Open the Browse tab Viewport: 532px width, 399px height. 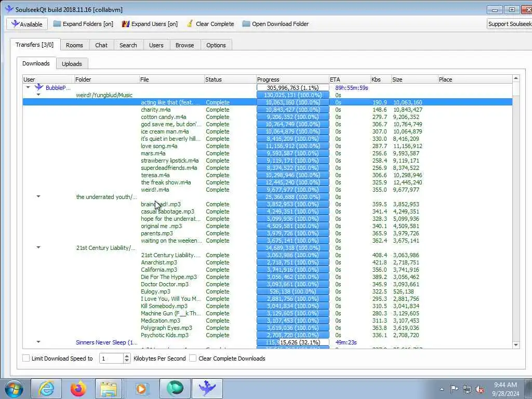(x=184, y=45)
